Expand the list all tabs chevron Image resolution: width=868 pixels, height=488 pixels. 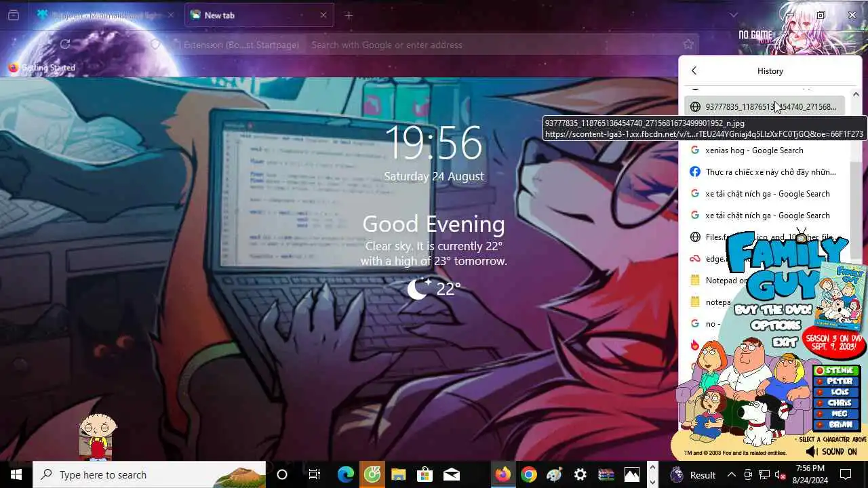[x=734, y=15]
